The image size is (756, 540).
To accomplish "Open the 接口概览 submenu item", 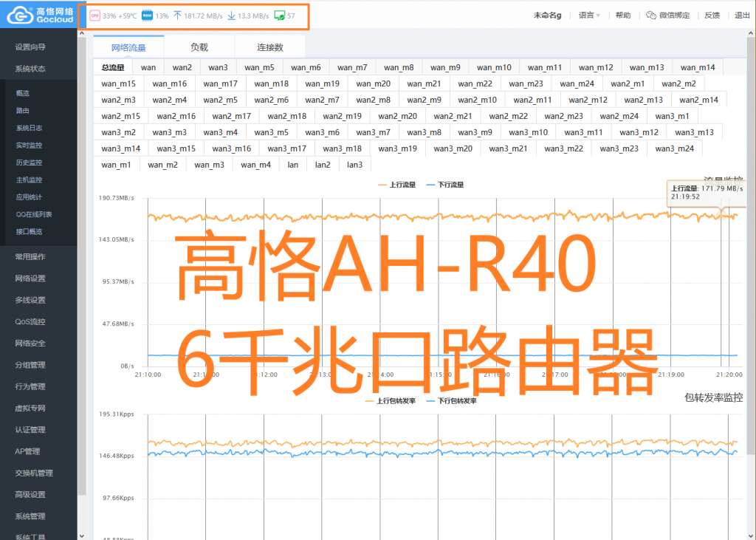I will [29, 232].
